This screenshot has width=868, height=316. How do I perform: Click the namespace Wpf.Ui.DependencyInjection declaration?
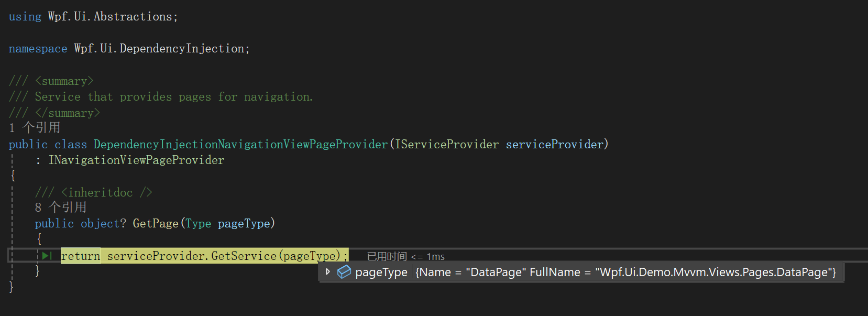pyautogui.click(x=129, y=49)
